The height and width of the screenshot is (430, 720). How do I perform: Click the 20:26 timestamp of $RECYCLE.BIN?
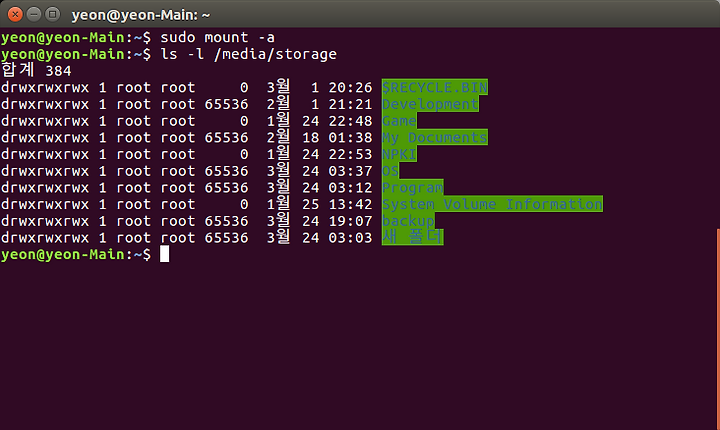pos(350,87)
